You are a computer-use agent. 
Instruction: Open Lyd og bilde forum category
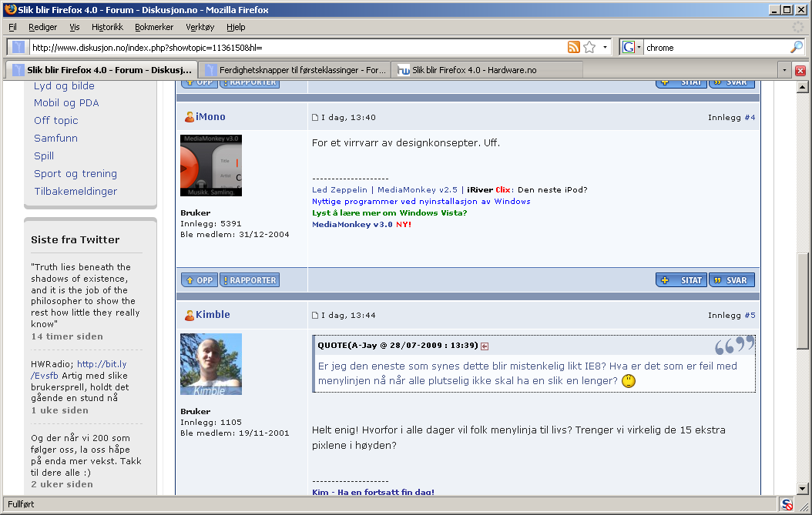click(64, 86)
